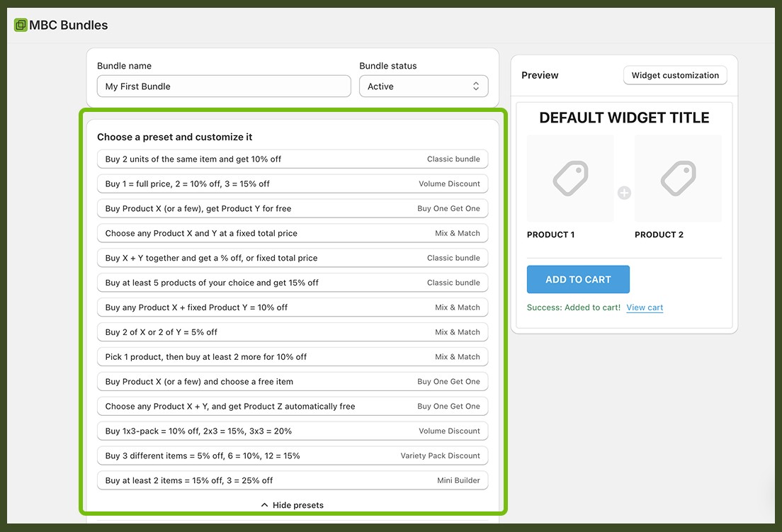Screen dimensions: 782x532
Task: Select the Volume Discount preset buy 1x3-pack
Action: [293, 431]
